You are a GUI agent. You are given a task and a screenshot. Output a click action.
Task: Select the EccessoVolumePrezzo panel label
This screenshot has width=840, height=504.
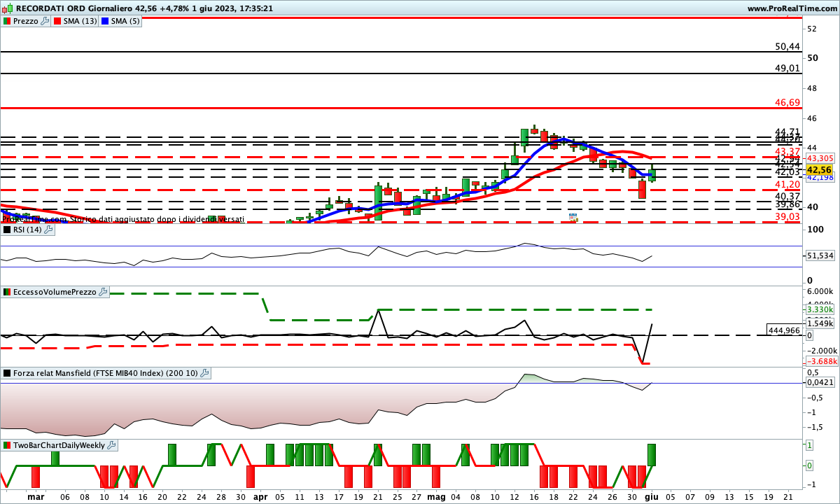click(x=55, y=292)
